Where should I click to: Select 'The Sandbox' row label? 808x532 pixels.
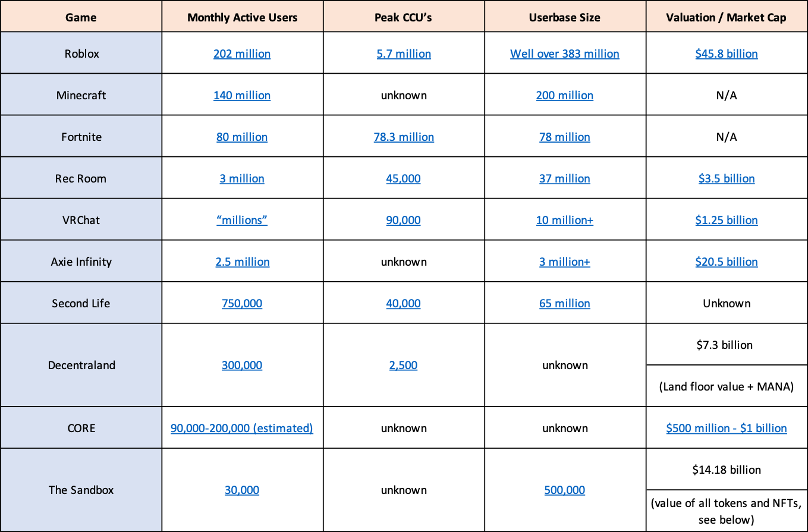pos(81,490)
